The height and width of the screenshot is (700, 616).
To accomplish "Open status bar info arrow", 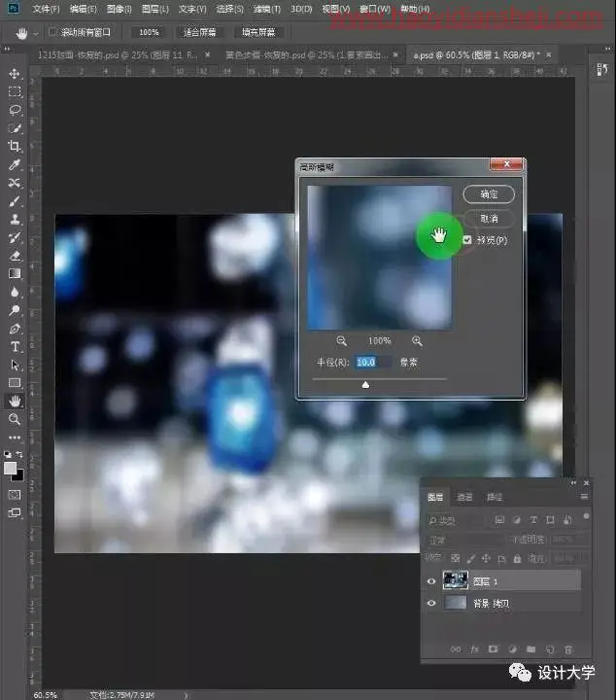I will pyautogui.click(x=186, y=695).
